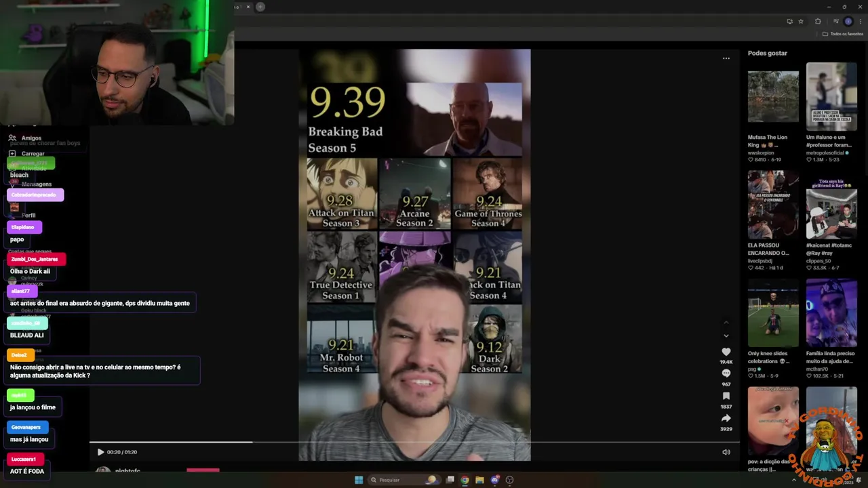Screen dimensions: 868x488
Task: Open Discord from the taskbar
Action: 495,480
